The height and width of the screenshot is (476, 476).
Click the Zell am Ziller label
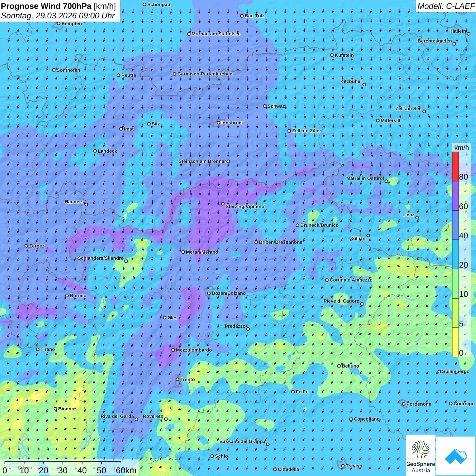307,131
